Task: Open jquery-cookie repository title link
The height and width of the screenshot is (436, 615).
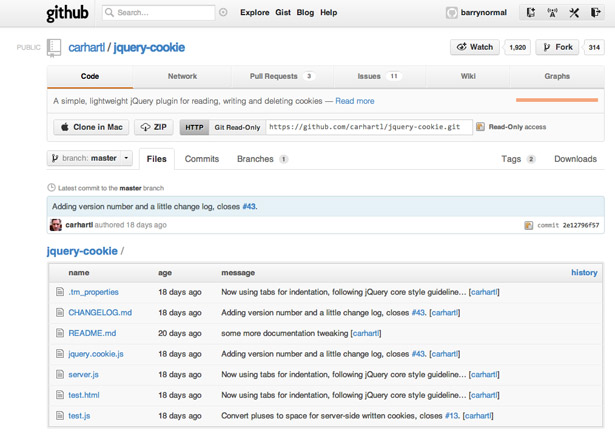Action: (x=149, y=47)
